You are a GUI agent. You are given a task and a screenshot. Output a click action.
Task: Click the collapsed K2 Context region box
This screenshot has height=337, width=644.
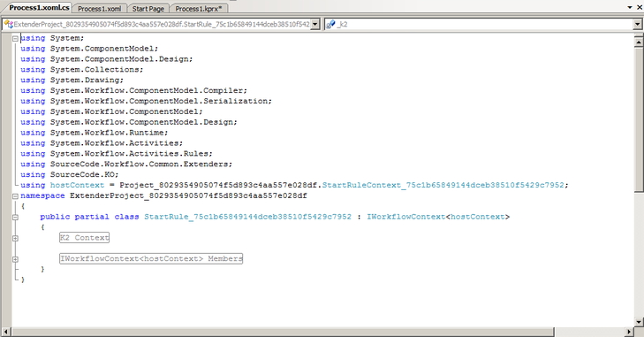(84, 237)
